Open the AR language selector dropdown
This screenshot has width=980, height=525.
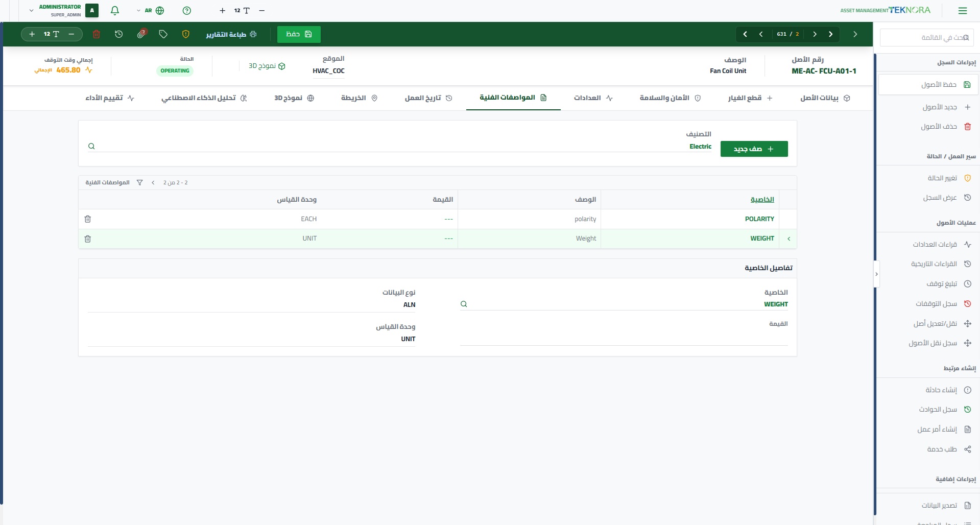click(151, 10)
